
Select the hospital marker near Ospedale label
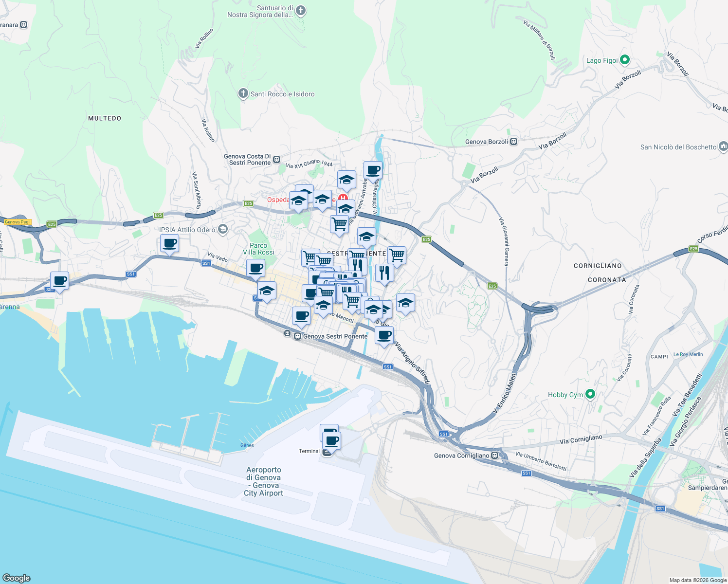[342, 197]
